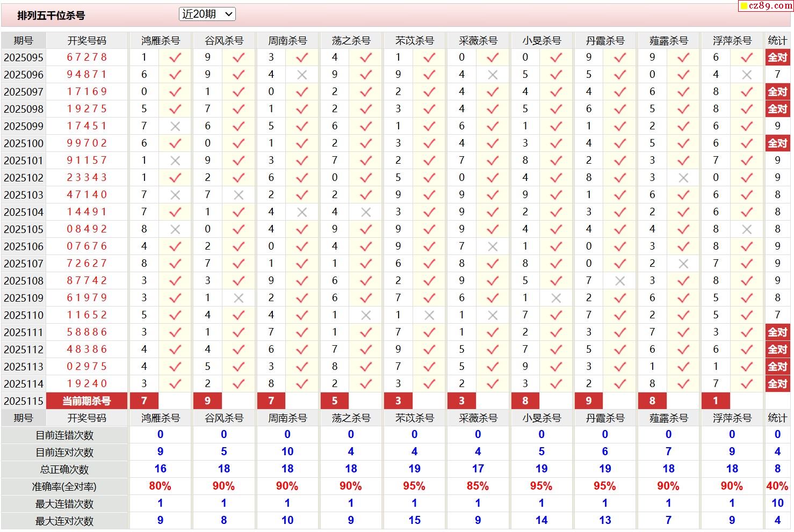Click 总正确次数 value 16 under 鸿雁杀号
This screenshot has height=532, width=794.
pos(160,469)
